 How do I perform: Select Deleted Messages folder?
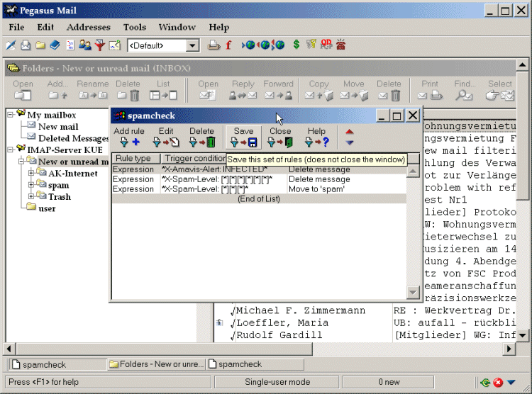pyautogui.click(x=74, y=138)
